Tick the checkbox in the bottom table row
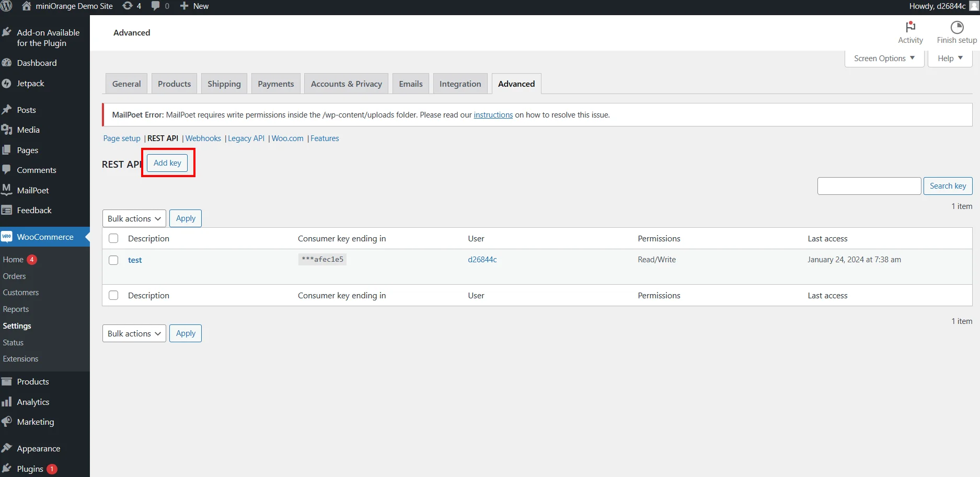The image size is (980, 477). pyautogui.click(x=113, y=295)
